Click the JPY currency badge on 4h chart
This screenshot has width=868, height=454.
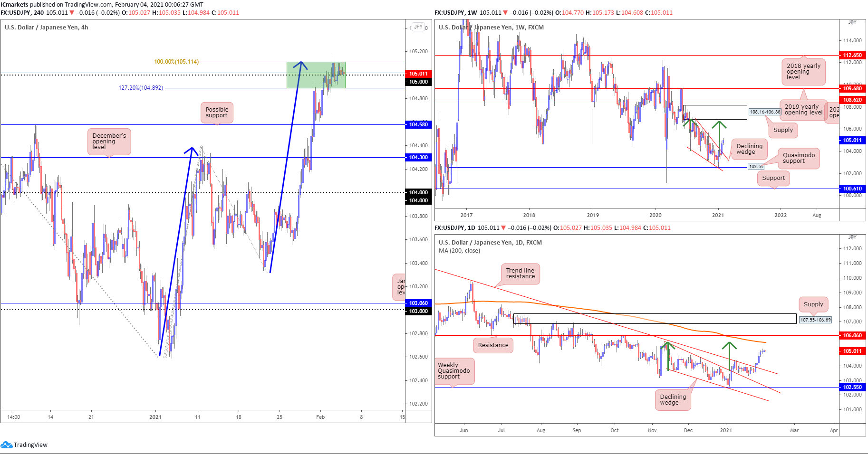(418, 27)
